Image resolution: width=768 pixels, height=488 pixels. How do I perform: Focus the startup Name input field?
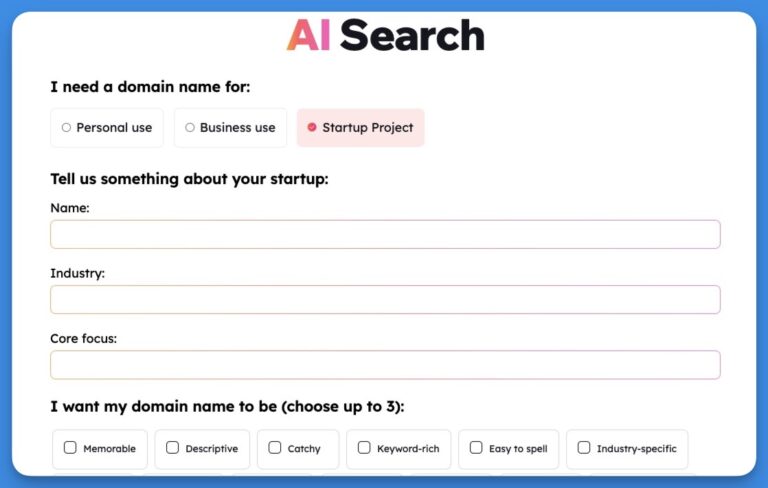click(x=385, y=234)
